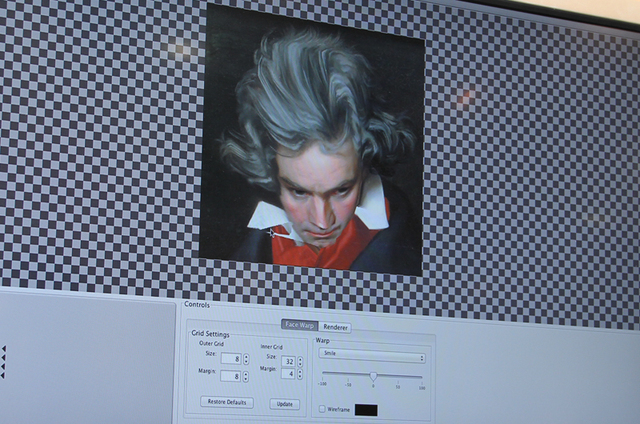This screenshot has height=424, width=640.
Task: Expand the Smile warp type dropdown
Action: [372, 357]
